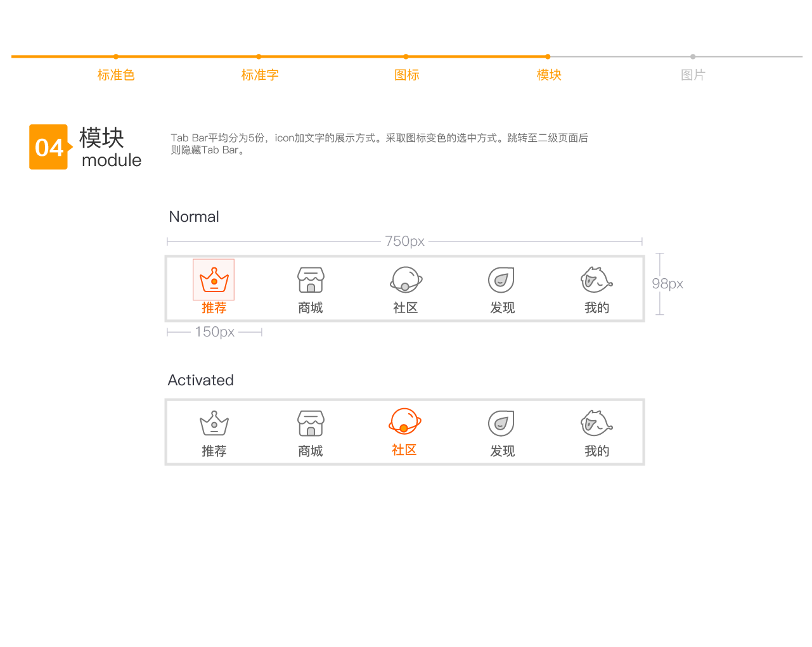Tap gray crown icon in Activated bar
This screenshot has height=647, width=812.
click(214, 423)
